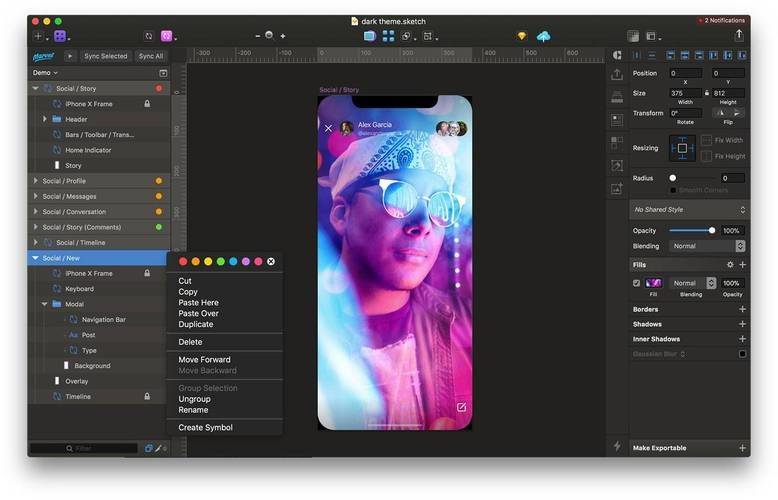This screenshot has height=500, width=778.
Task: Click the Marvel play button
Action: (69, 56)
